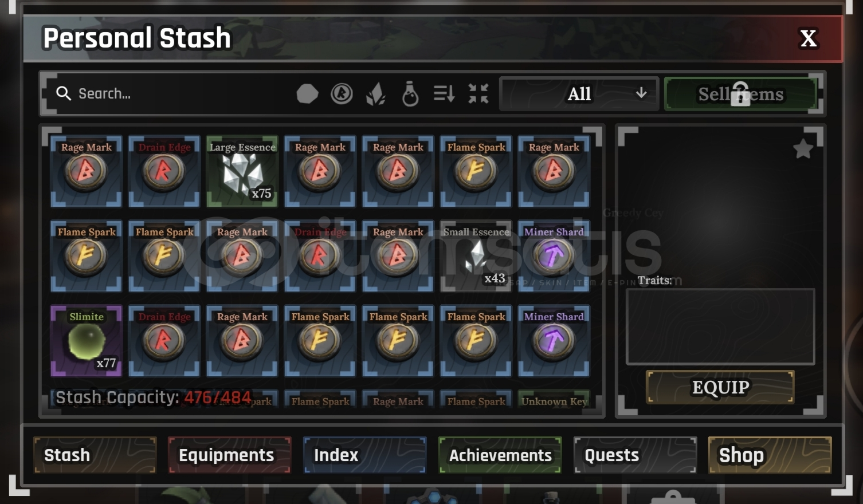Open the Shop tab
The height and width of the screenshot is (504, 863).
click(x=770, y=455)
